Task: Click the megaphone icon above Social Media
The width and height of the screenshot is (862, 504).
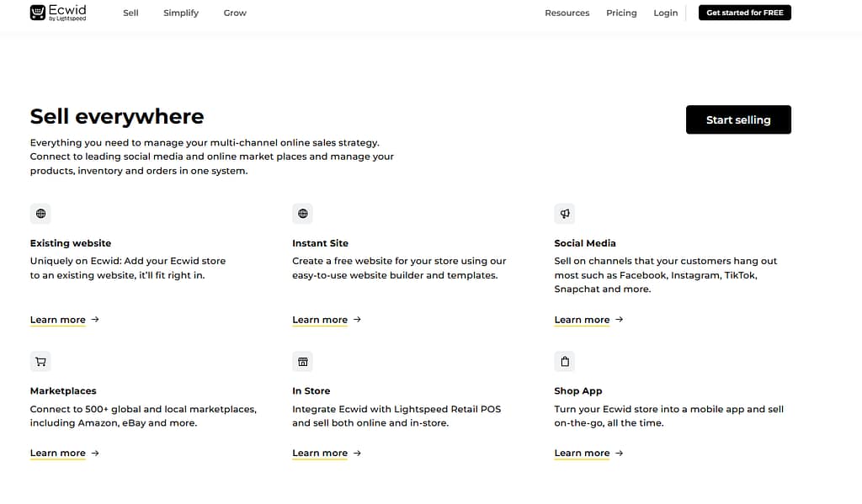Action: 565,214
